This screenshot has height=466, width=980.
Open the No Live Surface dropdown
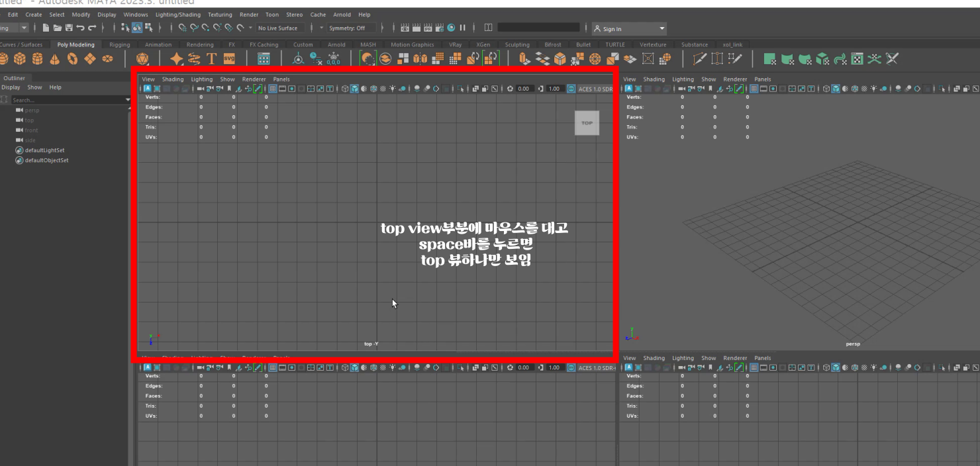pos(280,28)
